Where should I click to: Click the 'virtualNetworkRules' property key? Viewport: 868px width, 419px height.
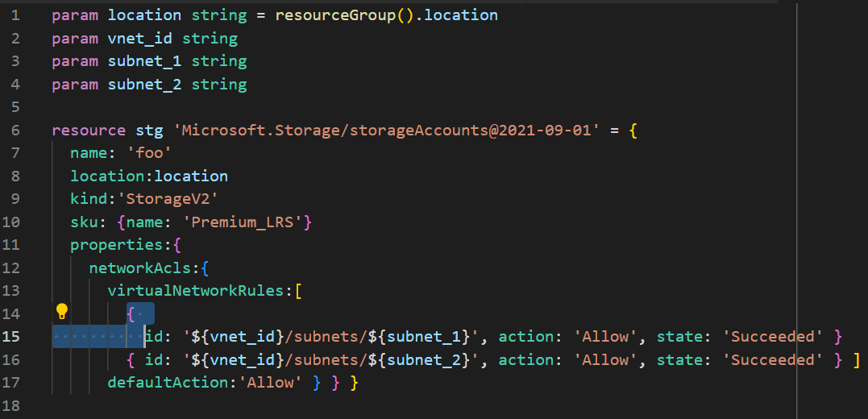(x=196, y=291)
